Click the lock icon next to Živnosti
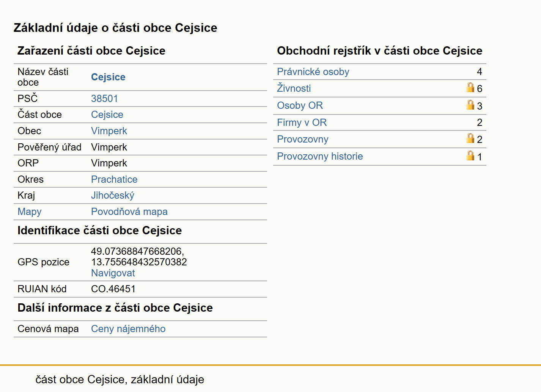 [x=470, y=88]
